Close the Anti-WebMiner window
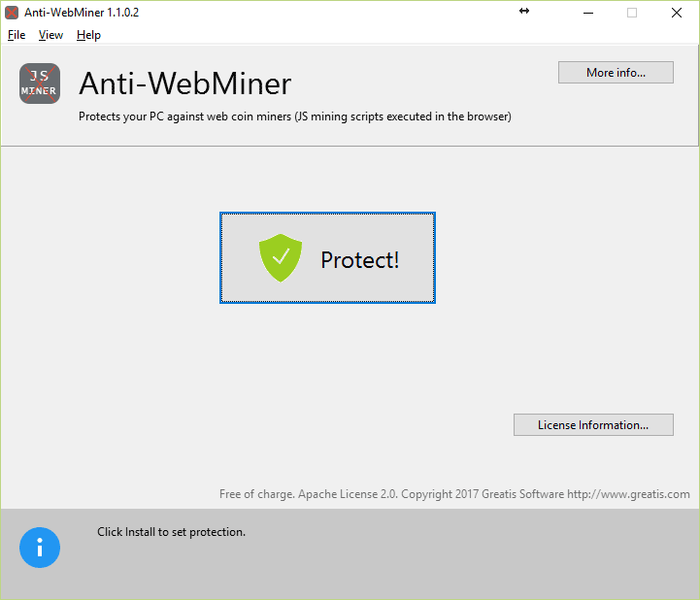 [x=677, y=13]
